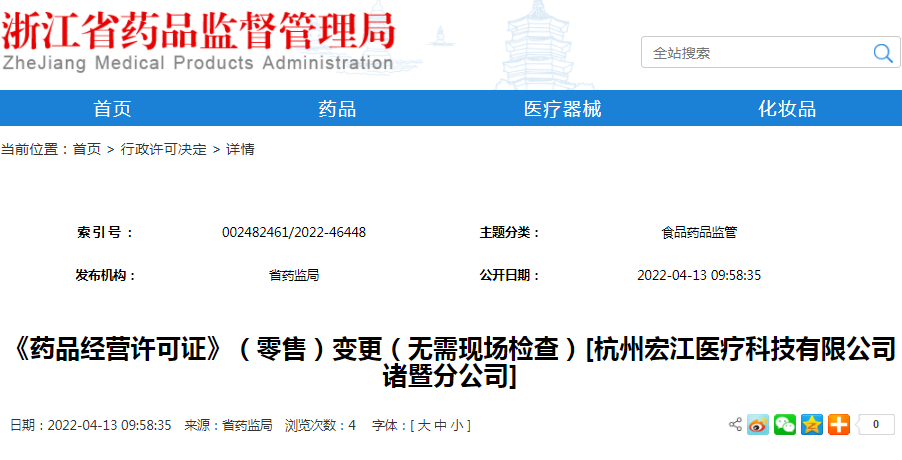Image resolution: width=902 pixels, height=460 pixels.
Task: Set font size to 大
Action: [x=423, y=426]
